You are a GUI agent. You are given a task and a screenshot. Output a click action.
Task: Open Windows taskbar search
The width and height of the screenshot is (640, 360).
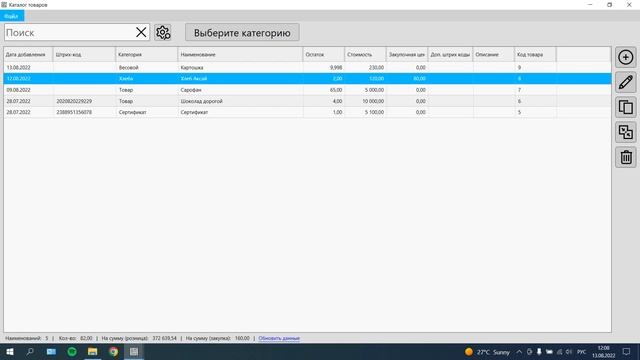tap(30, 352)
